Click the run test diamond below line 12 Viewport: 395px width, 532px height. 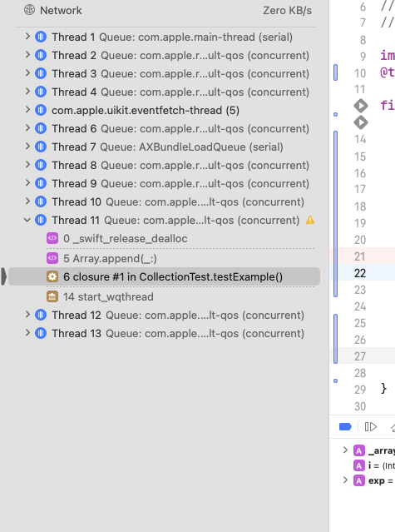361,122
